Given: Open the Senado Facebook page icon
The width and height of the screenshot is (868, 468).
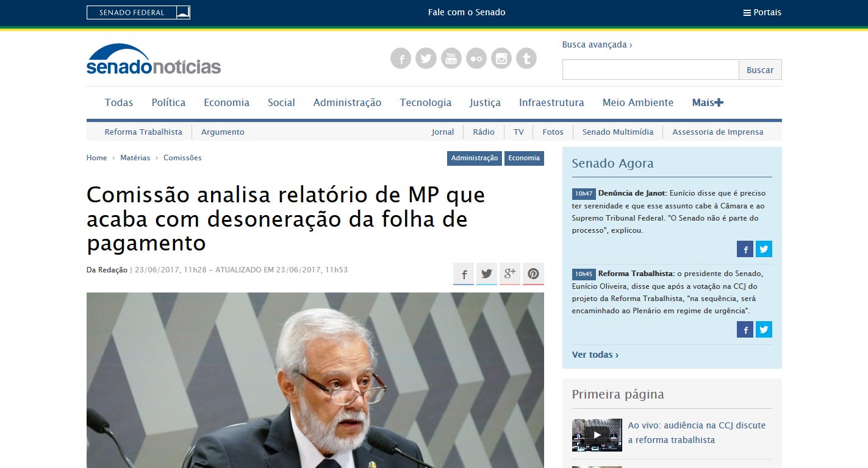Looking at the screenshot, I should click(x=401, y=58).
